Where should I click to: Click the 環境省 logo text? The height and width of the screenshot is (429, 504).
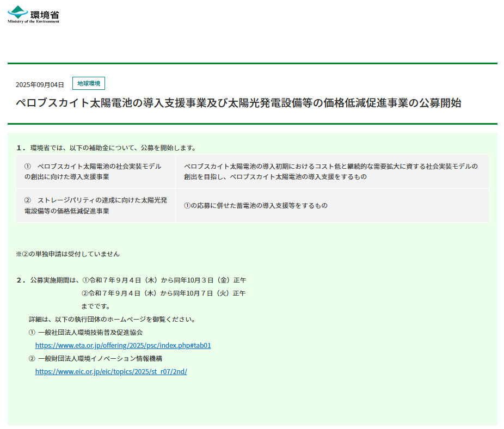coord(45,12)
